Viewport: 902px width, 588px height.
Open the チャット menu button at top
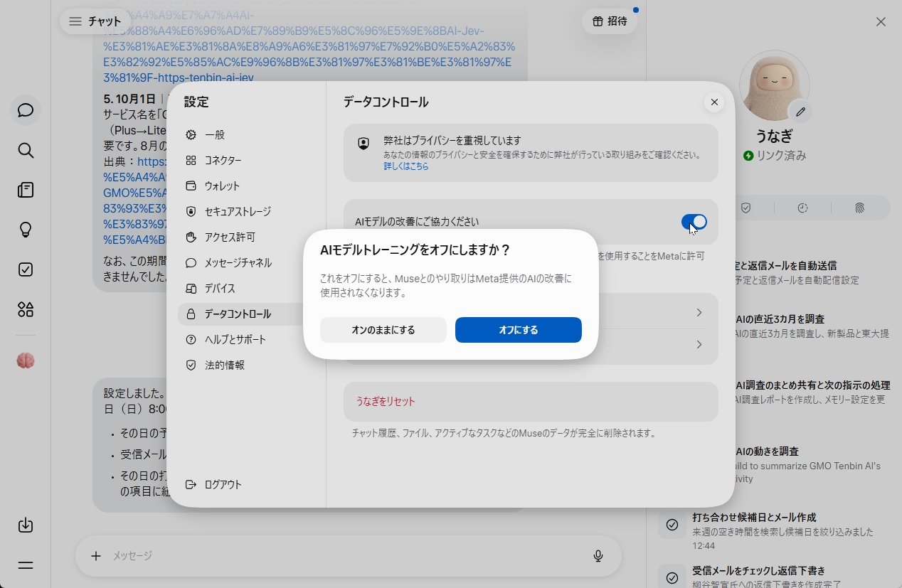[x=95, y=21]
